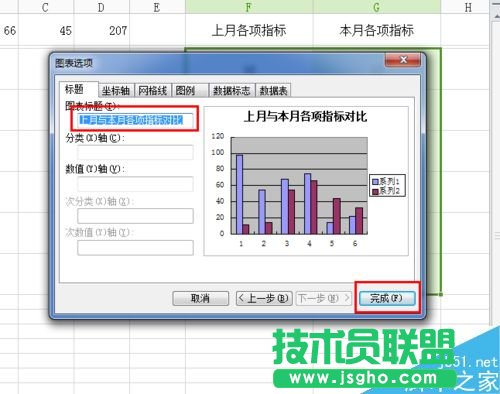This screenshot has height=394, width=500.
Task: Click cell with value 45
Action: tap(46, 30)
